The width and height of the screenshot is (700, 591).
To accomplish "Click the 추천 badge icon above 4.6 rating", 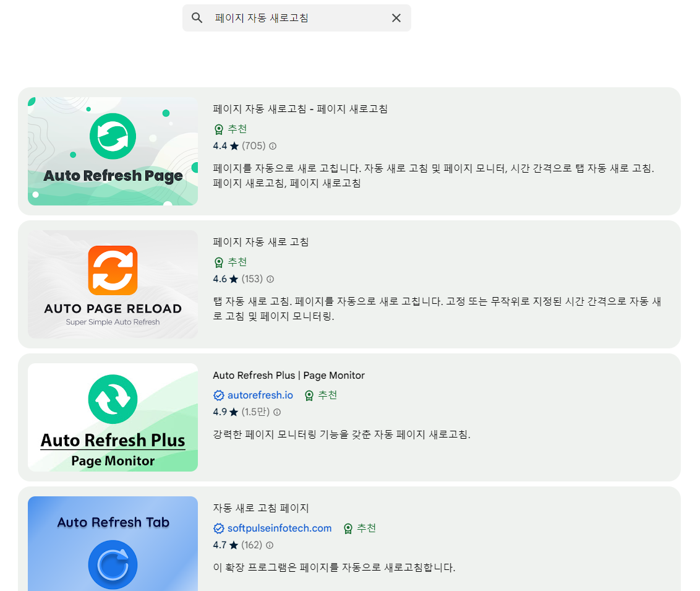I will (x=219, y=262).
